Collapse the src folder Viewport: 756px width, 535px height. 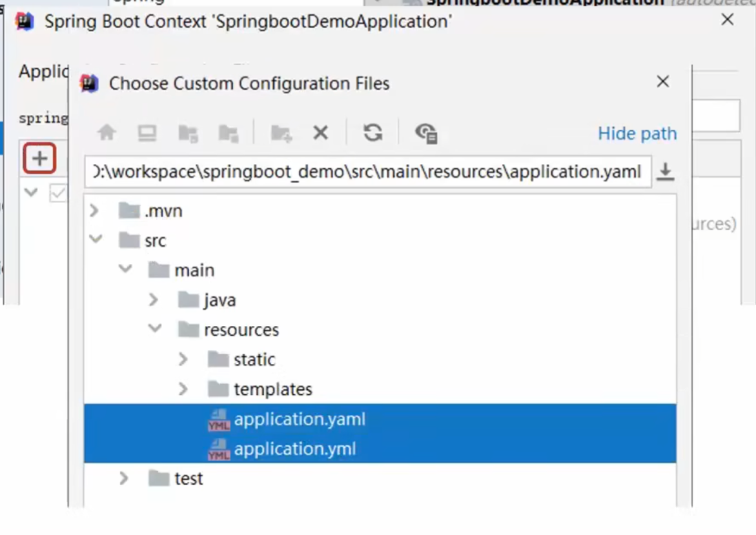tap(96, 239)
